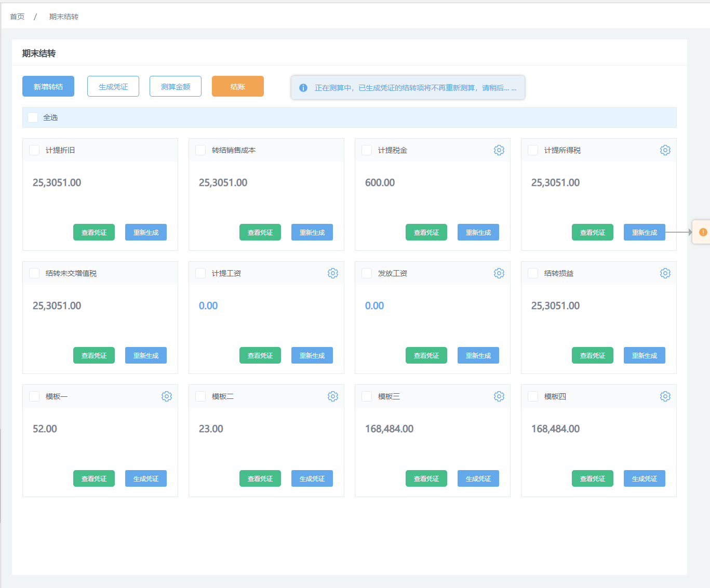Image resolution: width=710 pixels, height=588 pixels.
Task: Open settings gear for 模板三 card
Action: point(499,396)
